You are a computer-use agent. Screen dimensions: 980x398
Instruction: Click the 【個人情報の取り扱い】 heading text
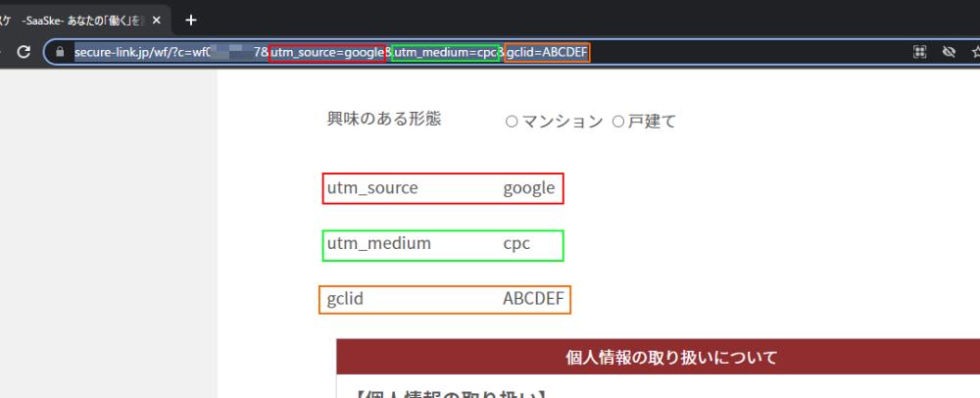click(x=447, y=394)
